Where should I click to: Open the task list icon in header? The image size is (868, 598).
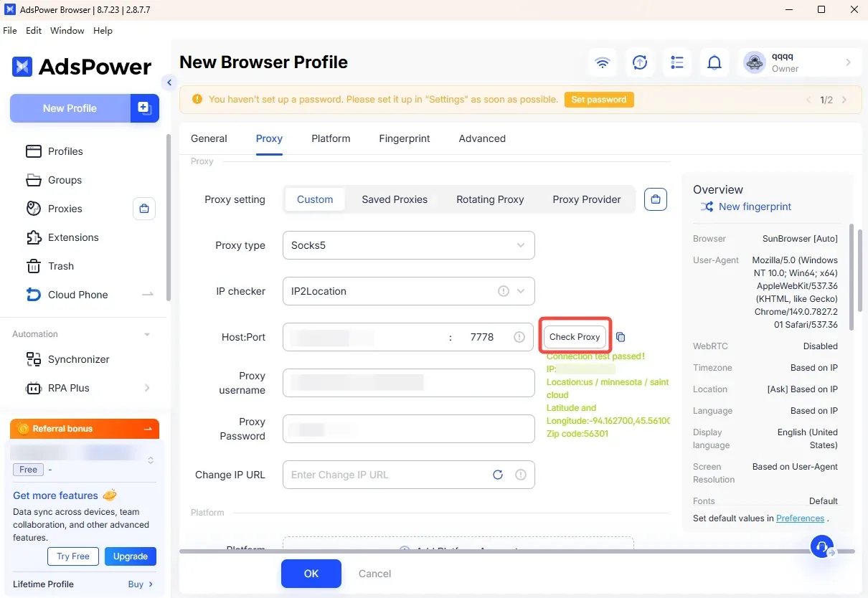[x=677, y=63]
